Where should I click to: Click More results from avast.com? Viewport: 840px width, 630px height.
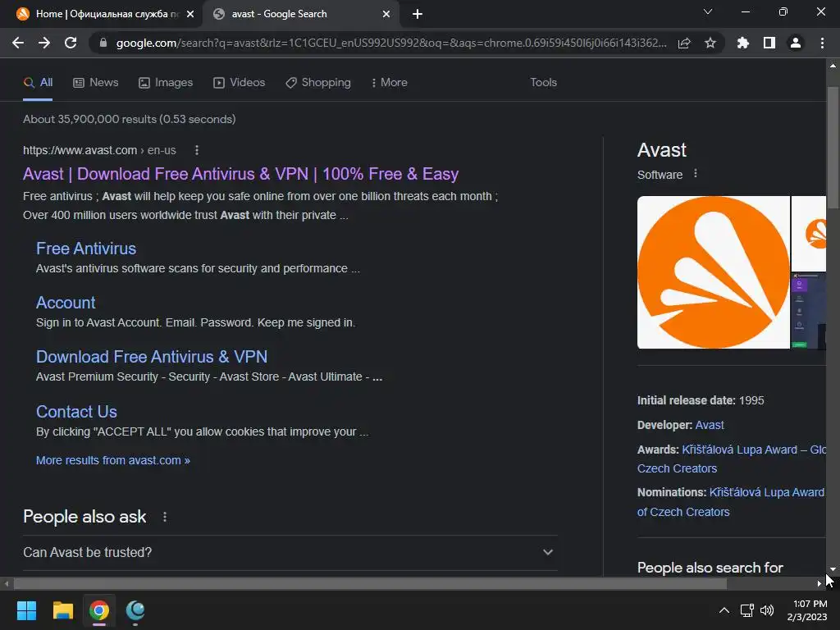click(x=112, y=460)
